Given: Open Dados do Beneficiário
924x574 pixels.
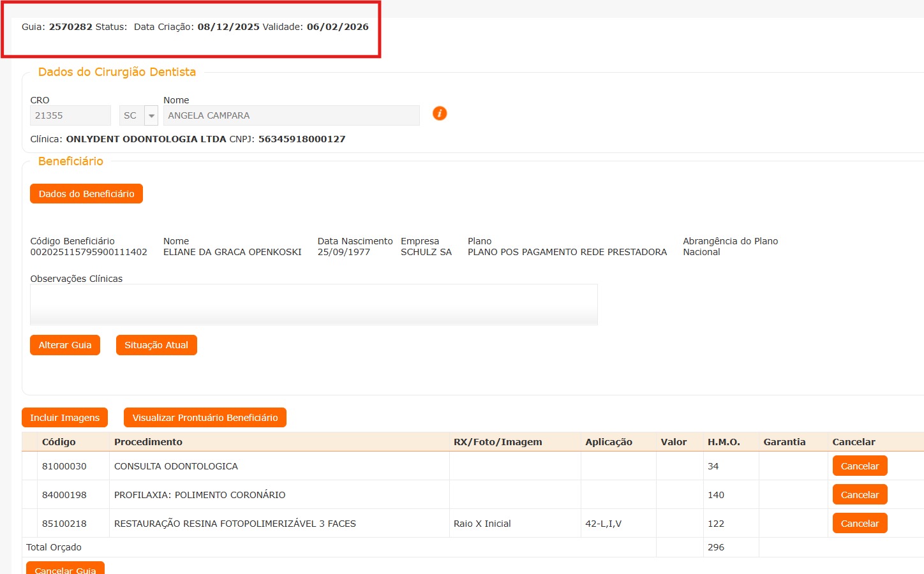Looking at the screenshot, I should pyautogui.click(x=86, y=194).
